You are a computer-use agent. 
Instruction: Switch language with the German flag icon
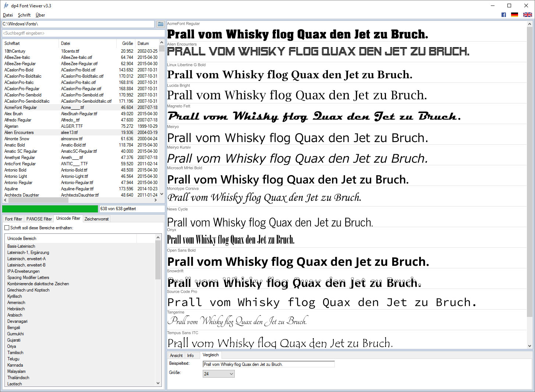(x=515, y=15)
